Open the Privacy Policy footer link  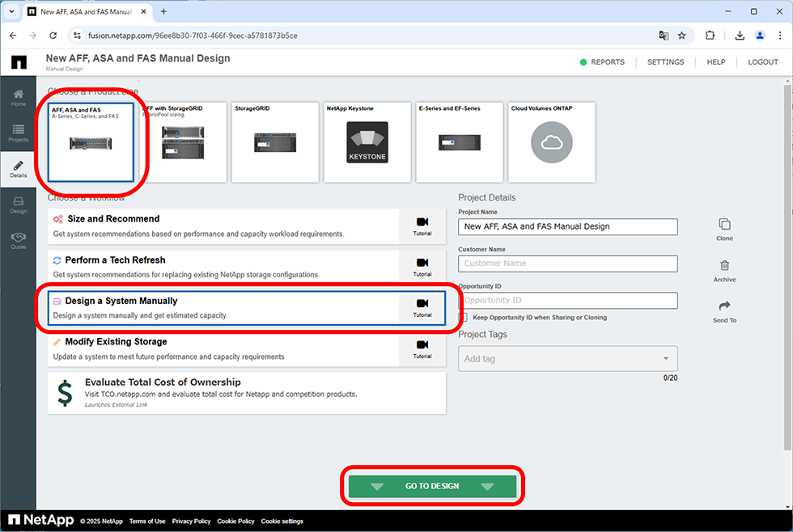coord(191,521)
